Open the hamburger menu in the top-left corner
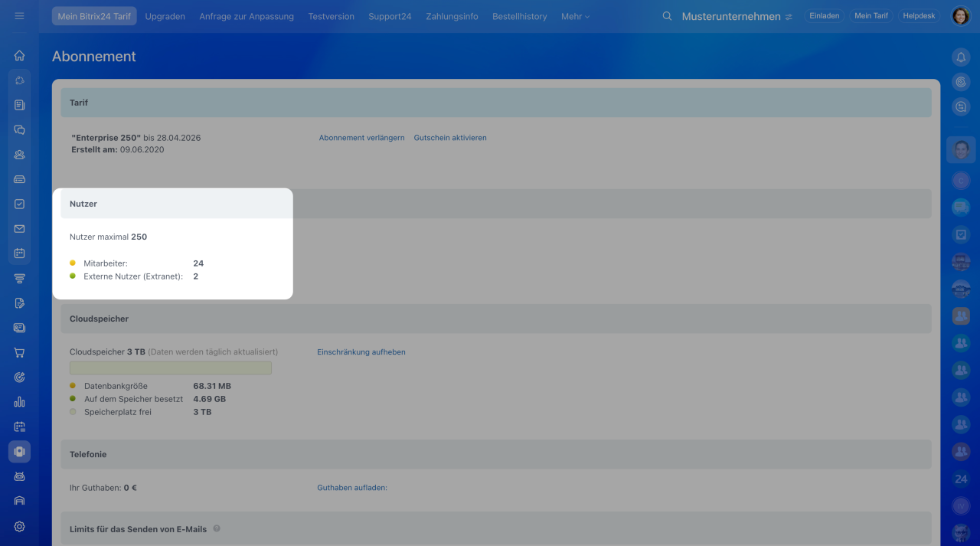This screenshot has height=546, width=980. (x=19, y=16)
